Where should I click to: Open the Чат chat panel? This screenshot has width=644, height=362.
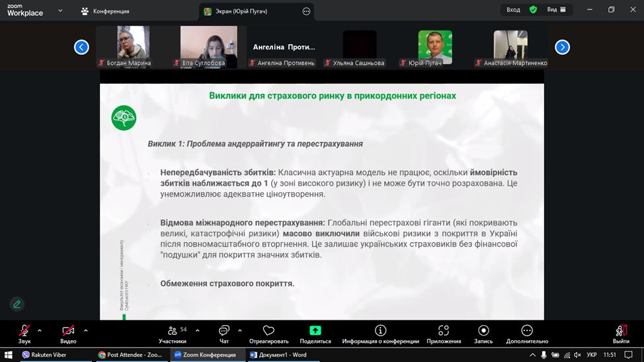223,334
